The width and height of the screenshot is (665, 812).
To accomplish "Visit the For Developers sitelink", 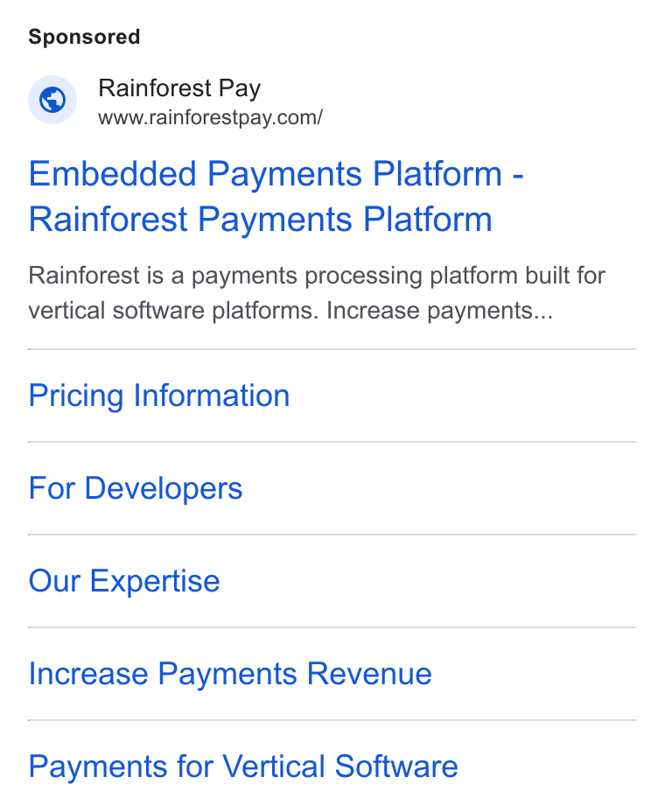I will pyautogui.click(x=135, y=488).
